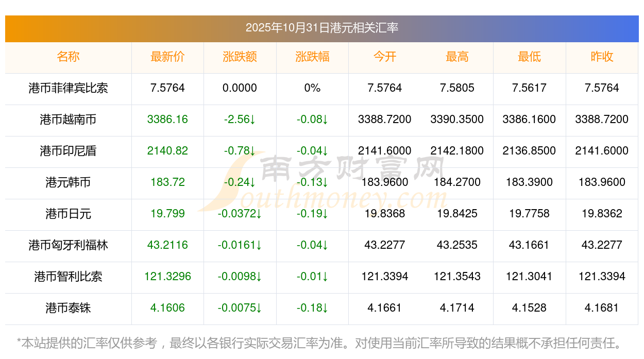
Task: Click latest price 183.72 for 韩币
Action: tap(167, 182)
